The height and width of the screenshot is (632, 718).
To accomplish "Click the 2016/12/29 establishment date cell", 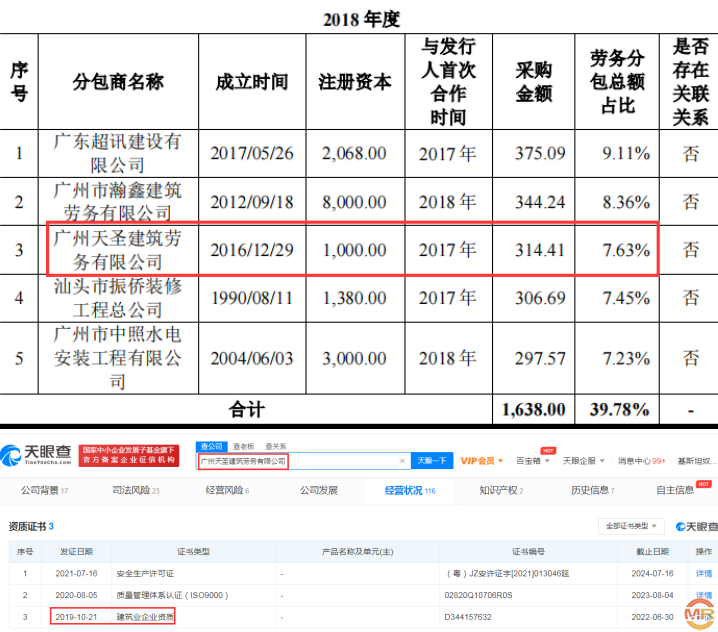I will (252, 250).
